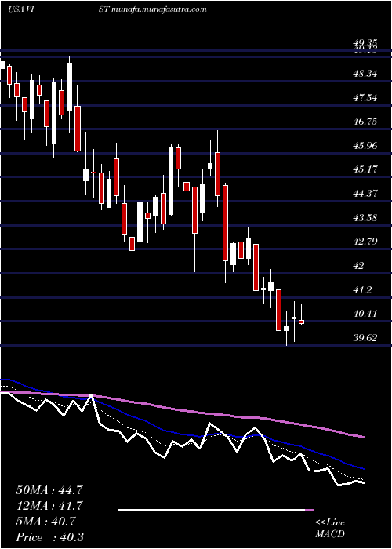Click the Price : 40.3 label
The height and width of the screenshot is (549, 392).
coord(49,537)
